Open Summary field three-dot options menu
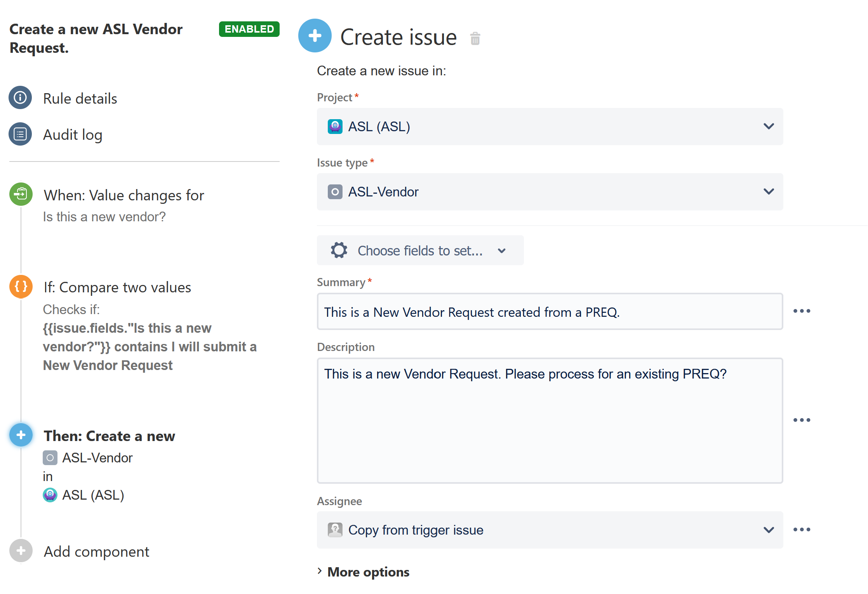This screenshot has width=868, height=594. click(x=802, y=311)
